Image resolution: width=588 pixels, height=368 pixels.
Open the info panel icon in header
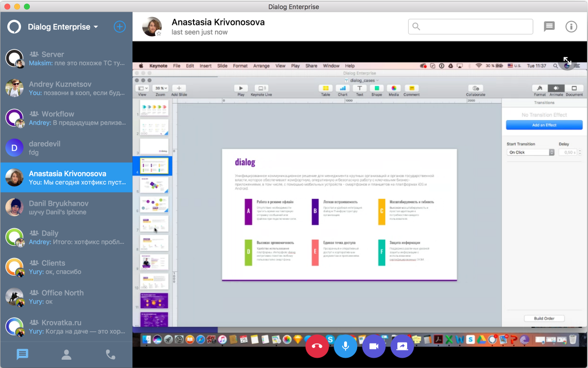pos(571,26)
